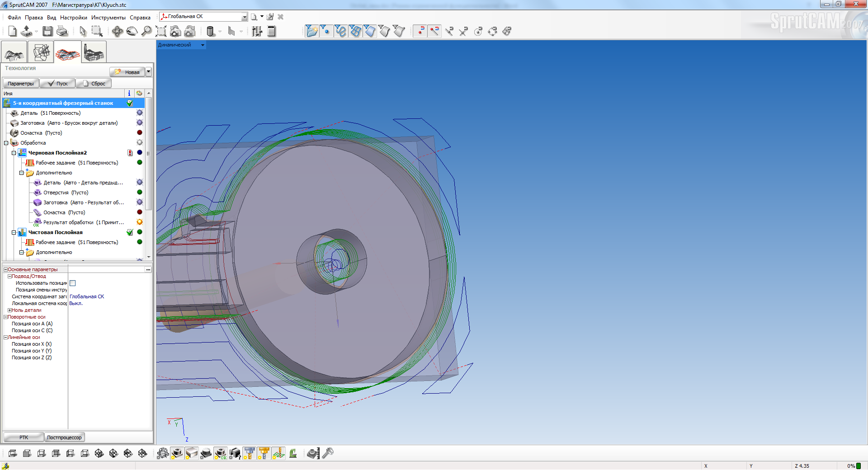This screenshot has height=470, width=868.
Task: Toggle checkbox on the Чистовая Послойная row
Action: point(130,232)
